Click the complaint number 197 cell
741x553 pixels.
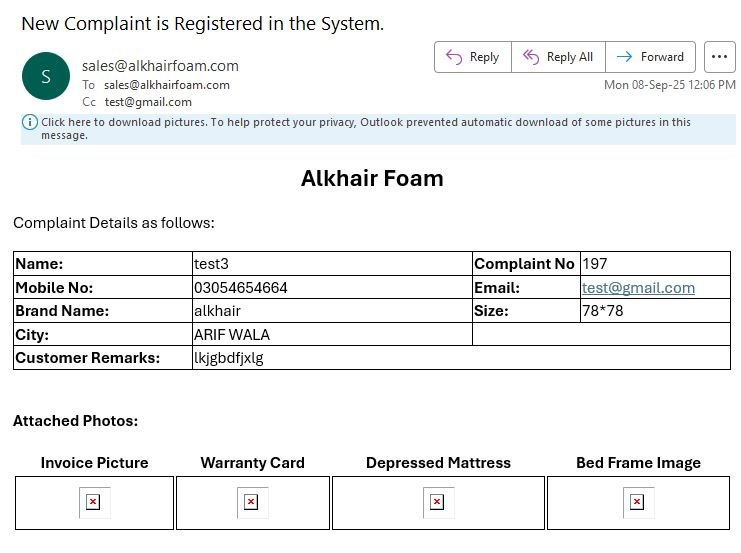594,264
